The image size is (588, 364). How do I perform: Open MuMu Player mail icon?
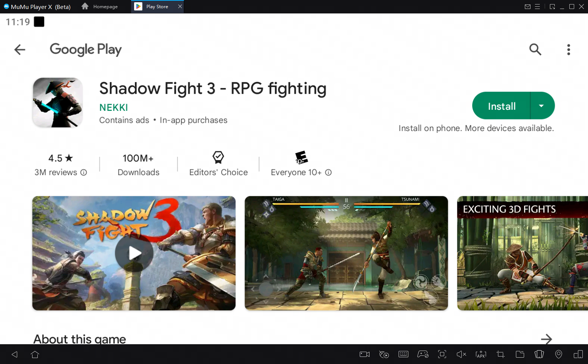[x=527, y=7]
